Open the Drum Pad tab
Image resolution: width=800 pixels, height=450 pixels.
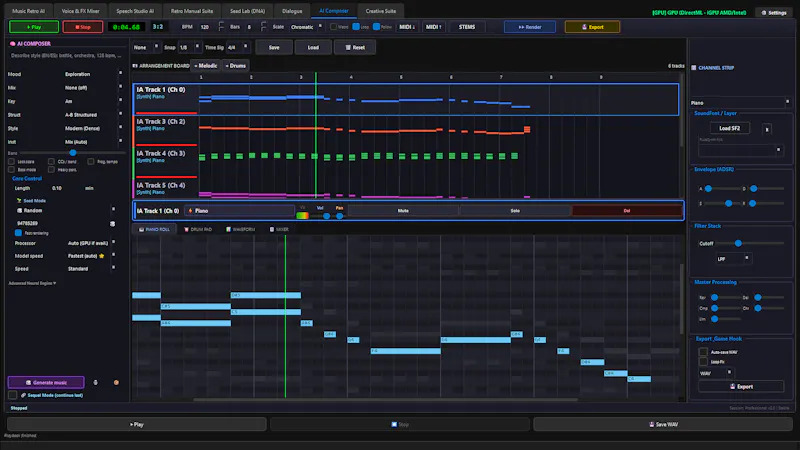pyautogui.click(x=198, y=230)
